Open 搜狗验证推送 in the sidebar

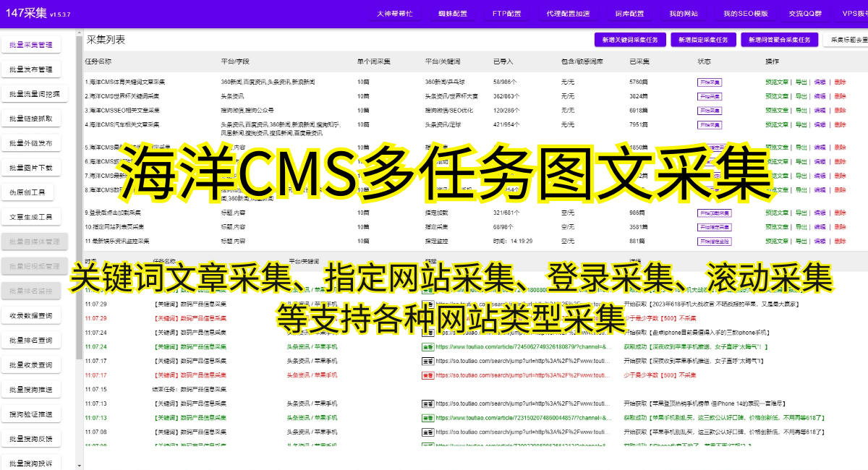pos(31,414)
